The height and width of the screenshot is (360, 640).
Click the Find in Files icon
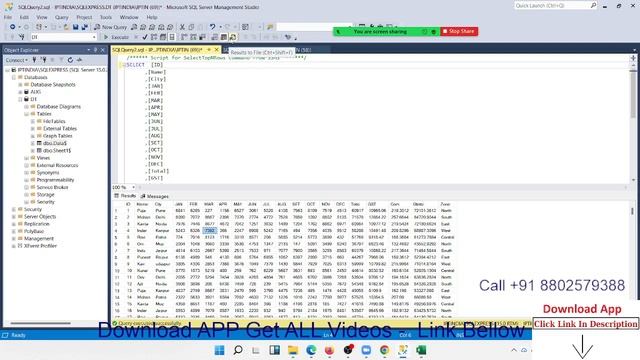(270, 27)
